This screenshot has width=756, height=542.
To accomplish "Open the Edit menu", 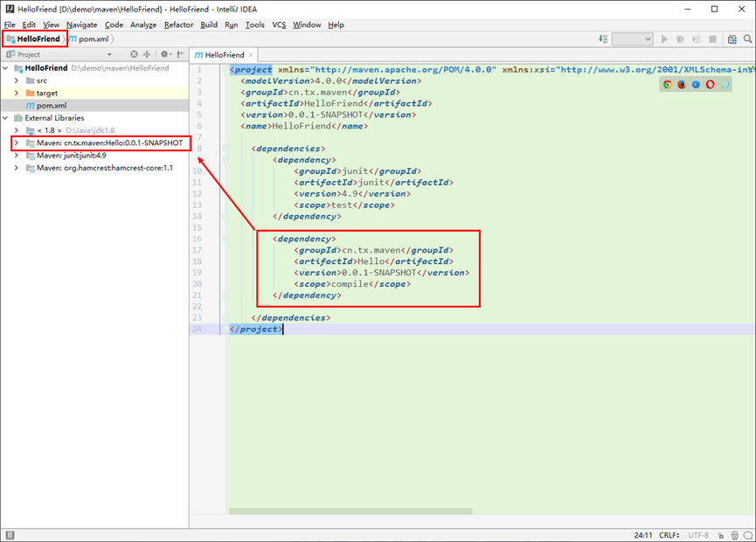I will [x=29, y=24].
